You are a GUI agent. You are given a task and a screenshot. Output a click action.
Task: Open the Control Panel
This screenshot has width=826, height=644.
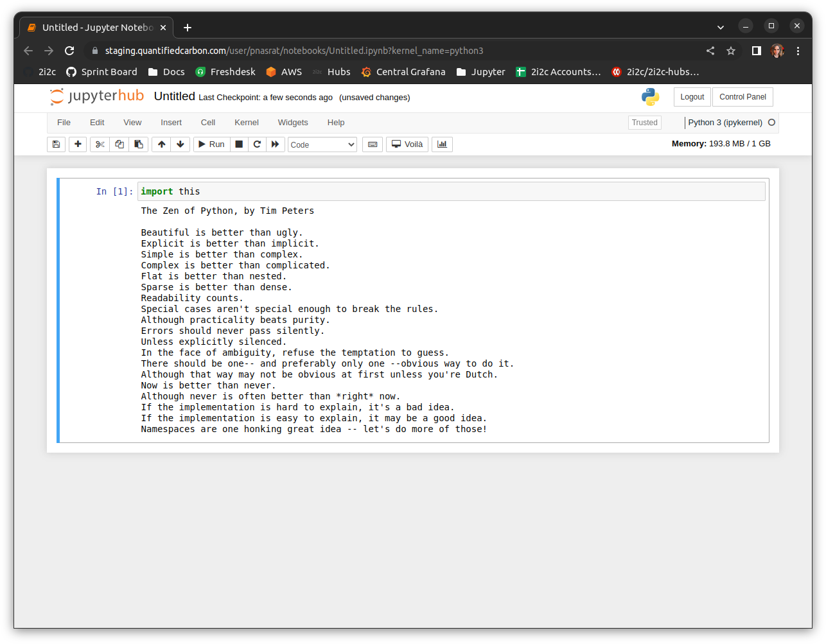coord(743,96)
